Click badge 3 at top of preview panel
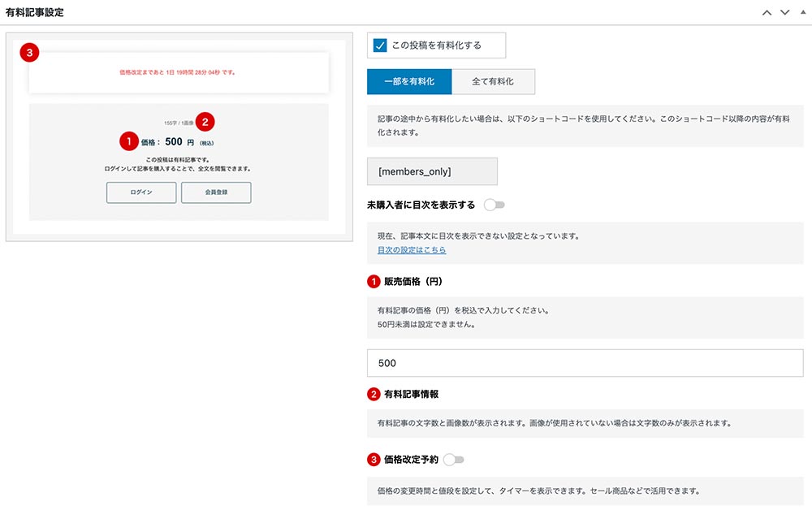Viewport: 812px width, 523px height. tap(29, 51)
